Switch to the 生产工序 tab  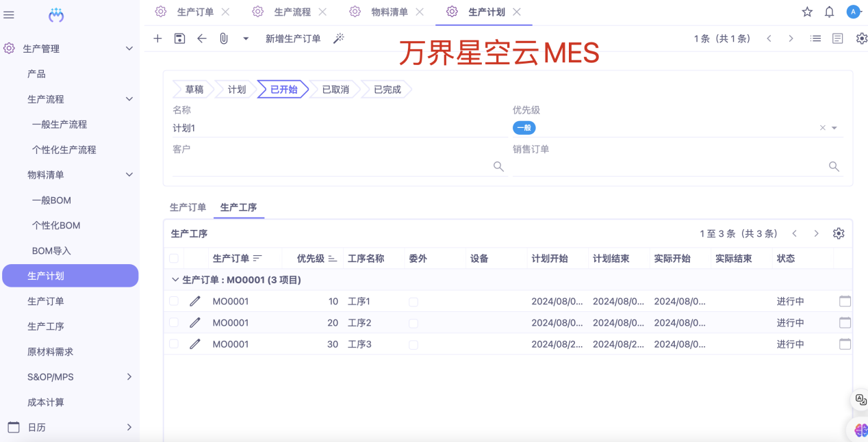click(238, 207)
